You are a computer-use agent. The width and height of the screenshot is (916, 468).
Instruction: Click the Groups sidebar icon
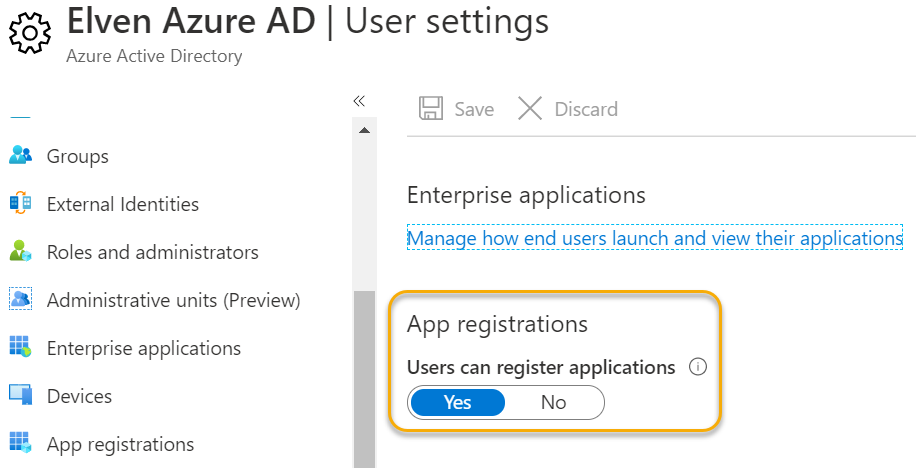[20, 155]
